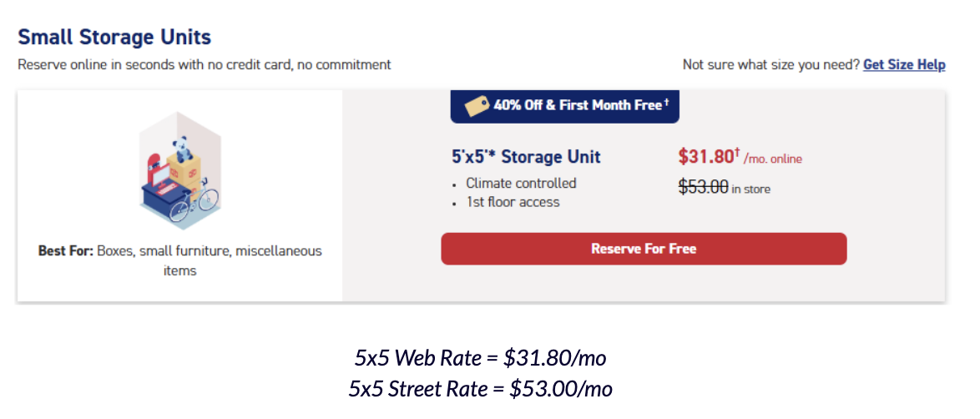This screenshot has width=980, height=419.
Task: Click the panda bear atop the boxes
Action: click(179, 149)
